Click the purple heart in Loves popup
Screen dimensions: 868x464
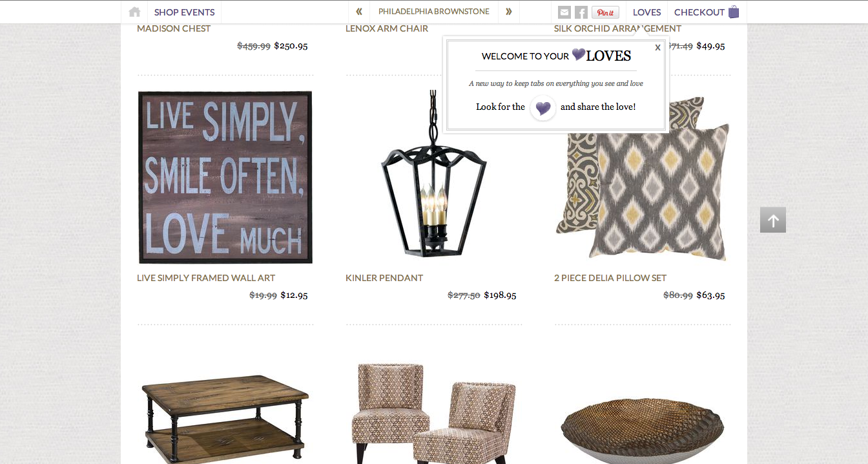click(543, 107)
